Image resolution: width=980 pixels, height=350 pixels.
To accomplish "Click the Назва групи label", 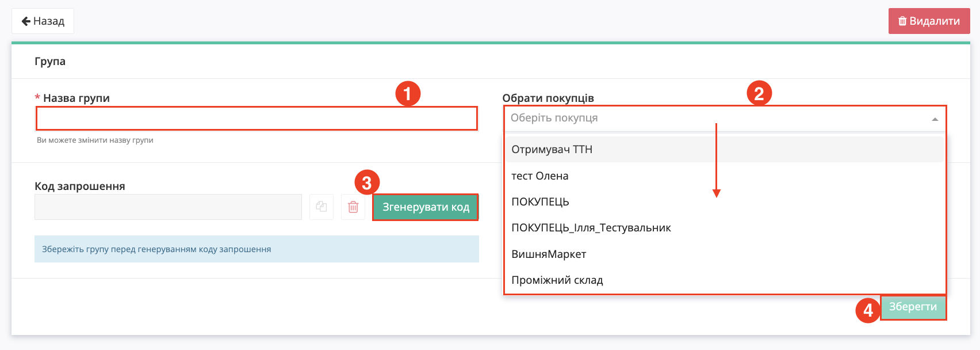I will tap(76, 98).
